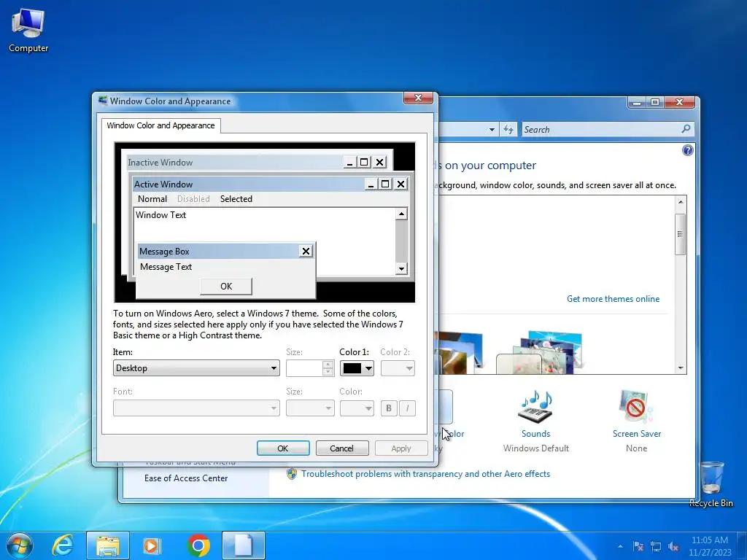Click the Active Window preview title bar
The width and height of the screenshot is (747, 560).
coord(248,184)
